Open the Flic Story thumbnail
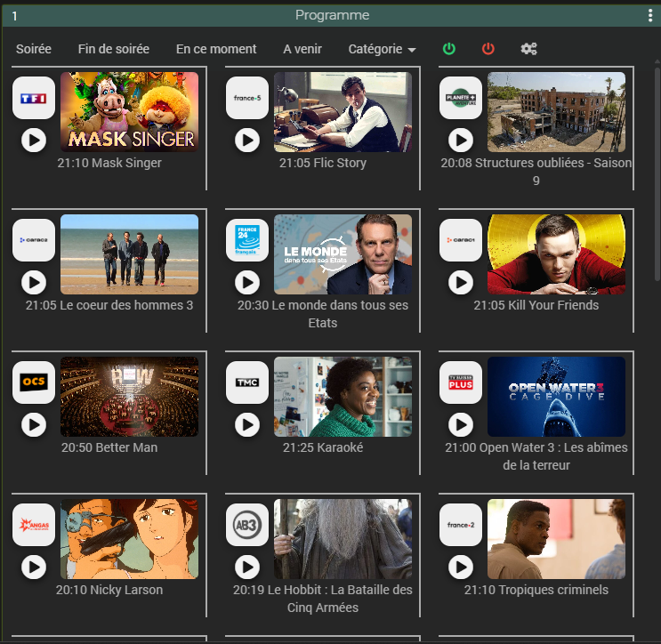The height and width of the screenshot is (644, 661). [x=343, y=112]
